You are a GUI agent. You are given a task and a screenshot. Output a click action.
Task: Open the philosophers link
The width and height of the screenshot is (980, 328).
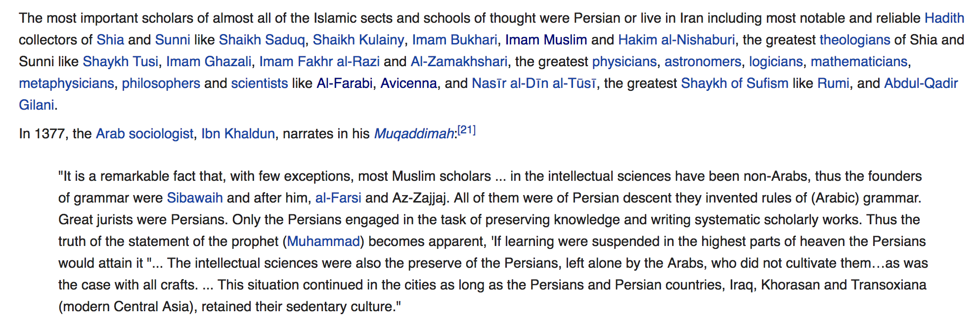click(x=161, y=83)
